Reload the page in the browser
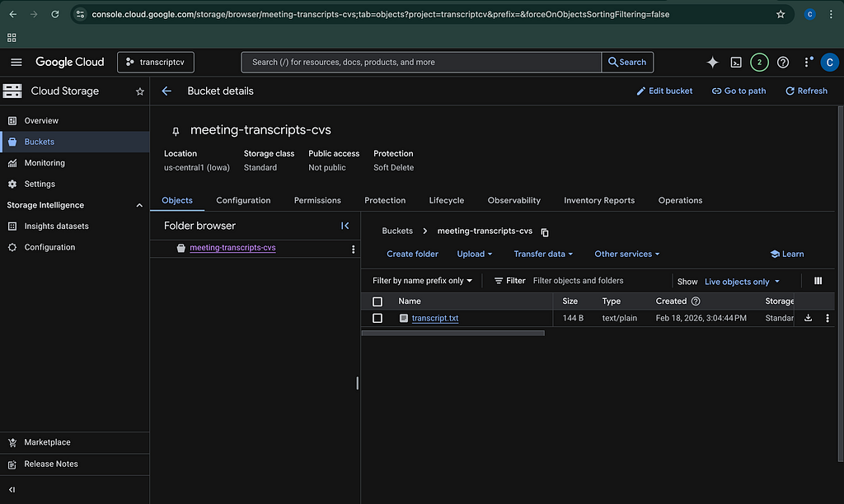Viewport: 844px width, 504px height. coord(55,15)
